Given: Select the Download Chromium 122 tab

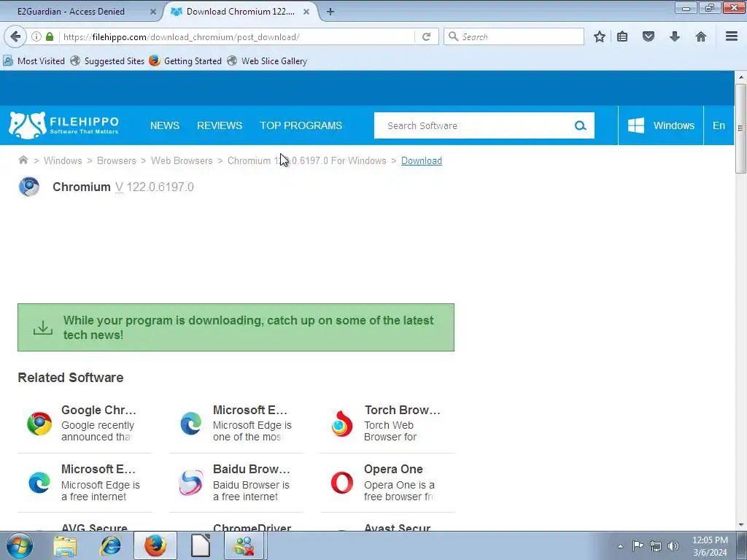Looking at the screenshot, I should [x=241, y=12].
